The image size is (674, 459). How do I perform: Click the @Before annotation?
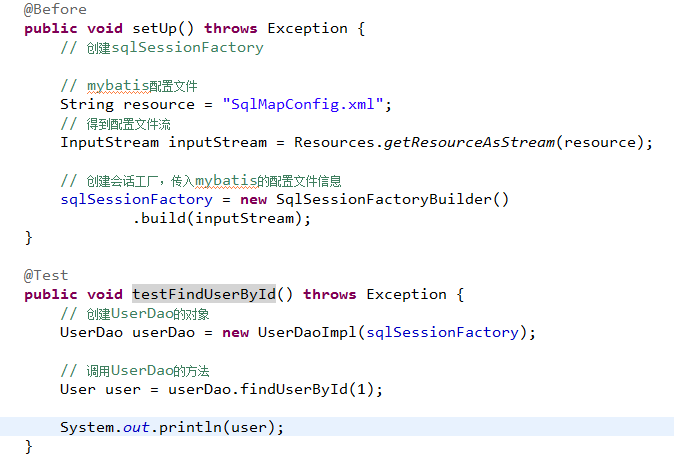(55, 9)
